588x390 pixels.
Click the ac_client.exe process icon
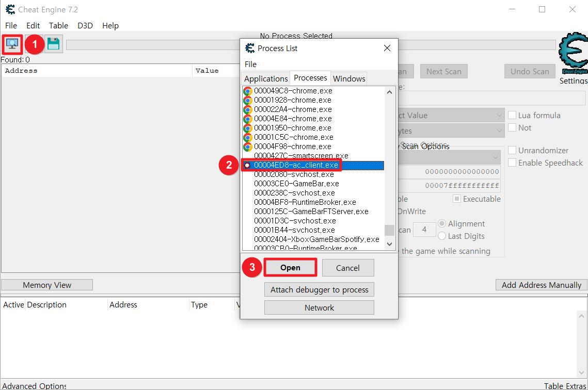tap(247, 165)
